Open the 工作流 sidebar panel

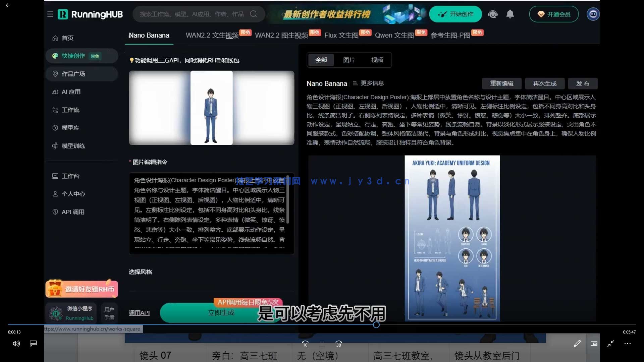(x=70, y=110)
